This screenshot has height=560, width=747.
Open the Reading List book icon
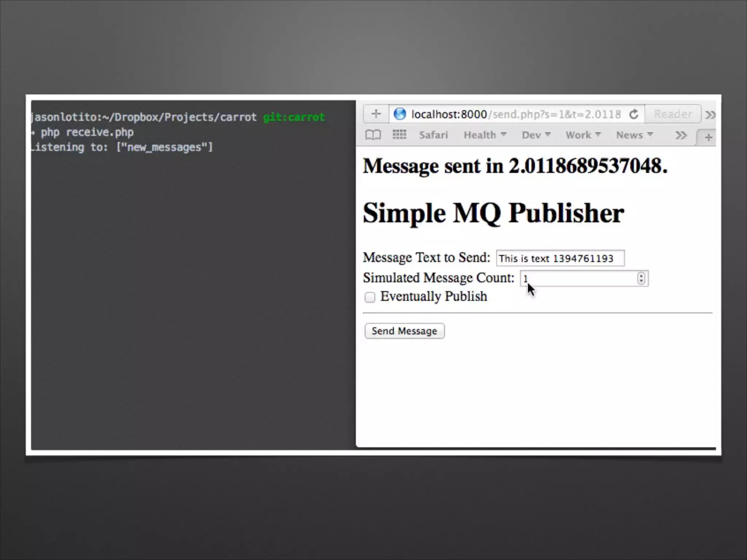373,135
